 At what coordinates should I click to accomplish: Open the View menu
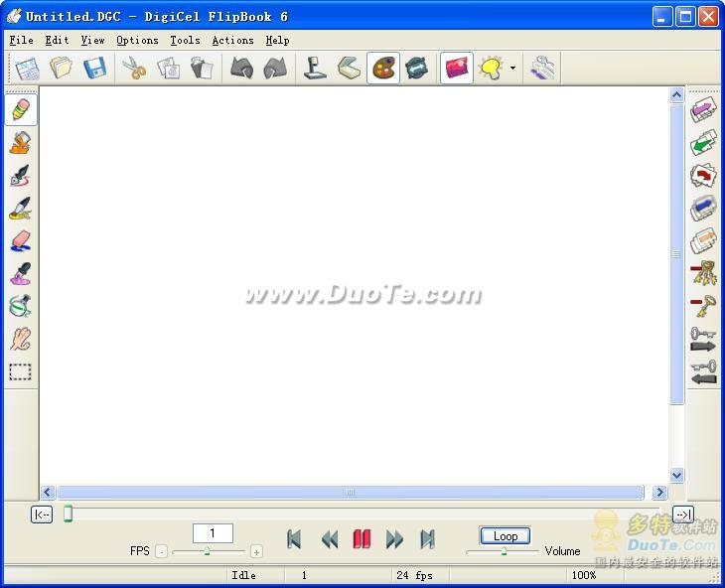click(92, 41)
